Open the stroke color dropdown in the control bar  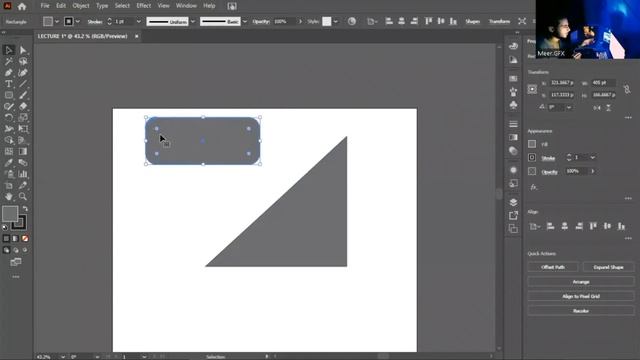pos(78,22)
